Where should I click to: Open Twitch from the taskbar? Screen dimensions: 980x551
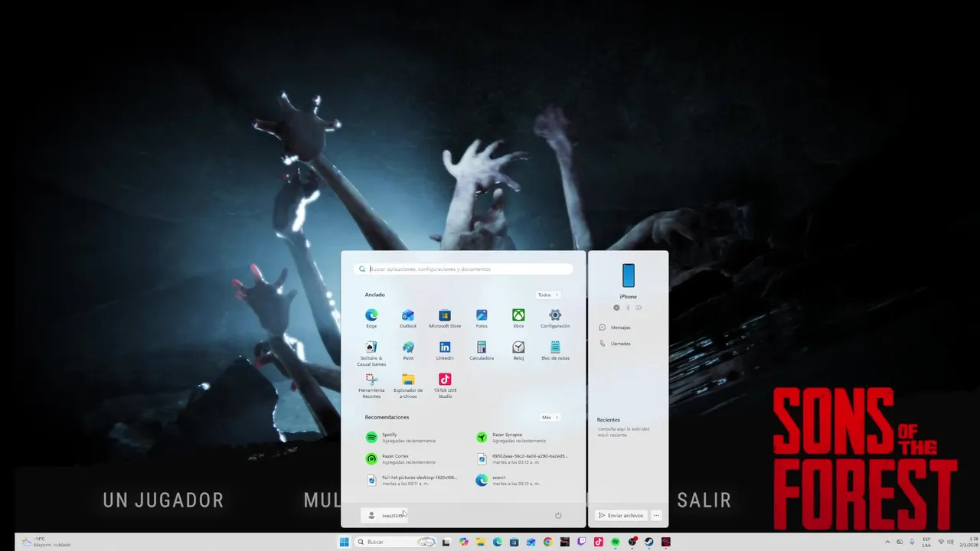(x=582, y=542)
